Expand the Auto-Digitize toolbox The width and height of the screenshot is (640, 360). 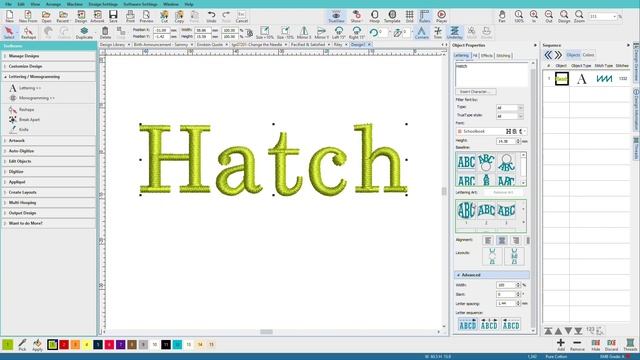[x=49, y=151]
